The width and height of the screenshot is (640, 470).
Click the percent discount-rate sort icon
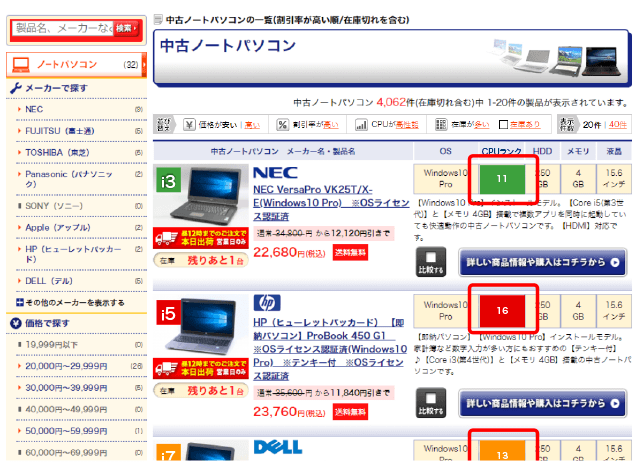(x=282, y=124)
